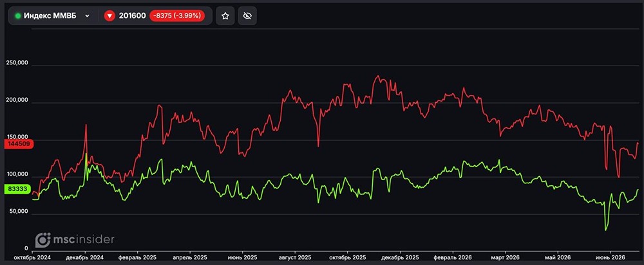Open the Индекс ММВБ index dropdown
The height and width of the screenshot is (265, 644).
point(53,16)
